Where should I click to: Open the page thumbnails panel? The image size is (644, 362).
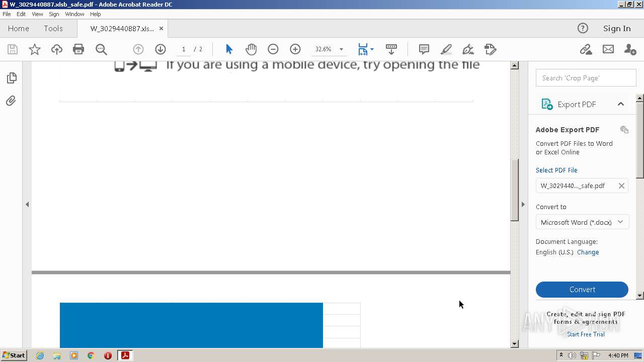[11, 78]
